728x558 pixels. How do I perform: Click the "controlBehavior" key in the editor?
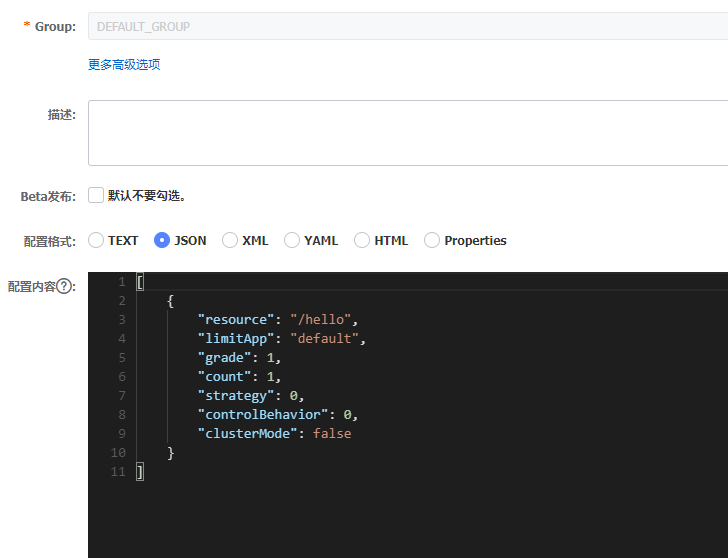(263, 415)
